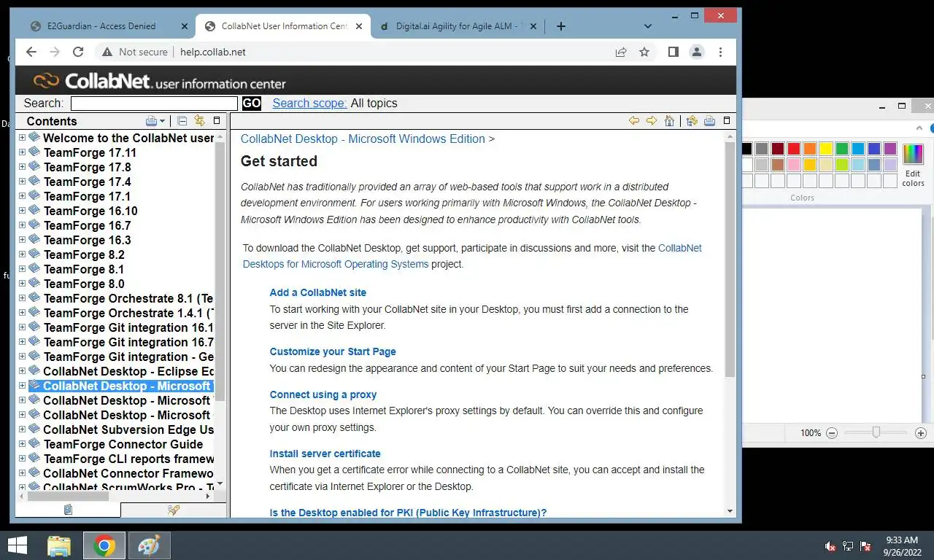Switch to the E2Guardian - Access Denied tab
The width and height of the screenshot is (934, 560).
(101, 26)
